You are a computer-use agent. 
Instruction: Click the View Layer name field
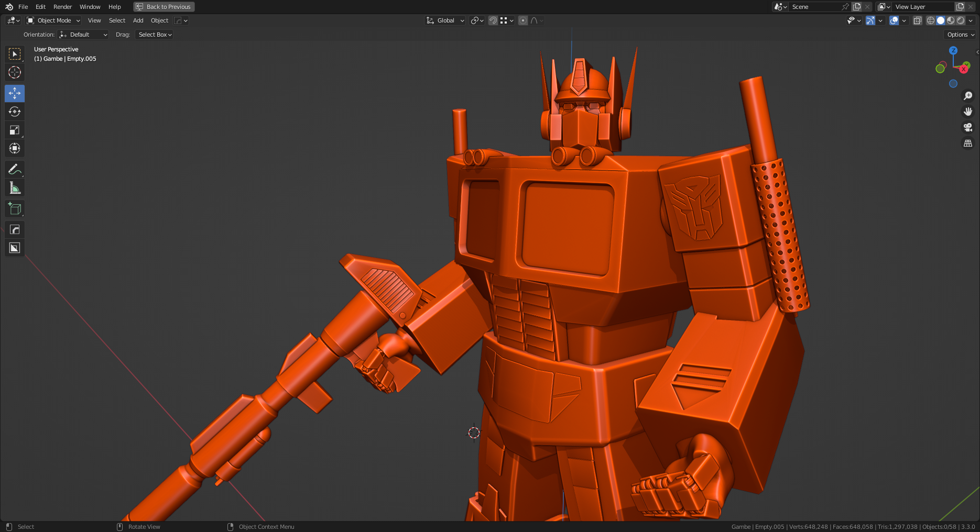click(x=922, y=7)
